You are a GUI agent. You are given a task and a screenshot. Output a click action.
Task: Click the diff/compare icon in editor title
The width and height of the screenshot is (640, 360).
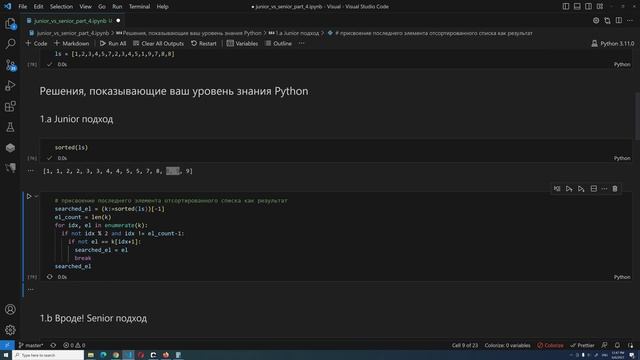[607, 20]
